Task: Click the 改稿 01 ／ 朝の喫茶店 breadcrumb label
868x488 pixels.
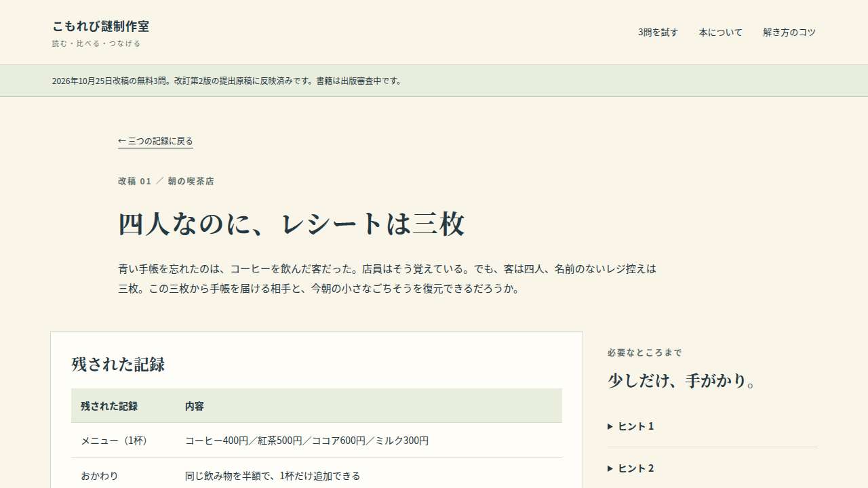Action: point(166,181)
